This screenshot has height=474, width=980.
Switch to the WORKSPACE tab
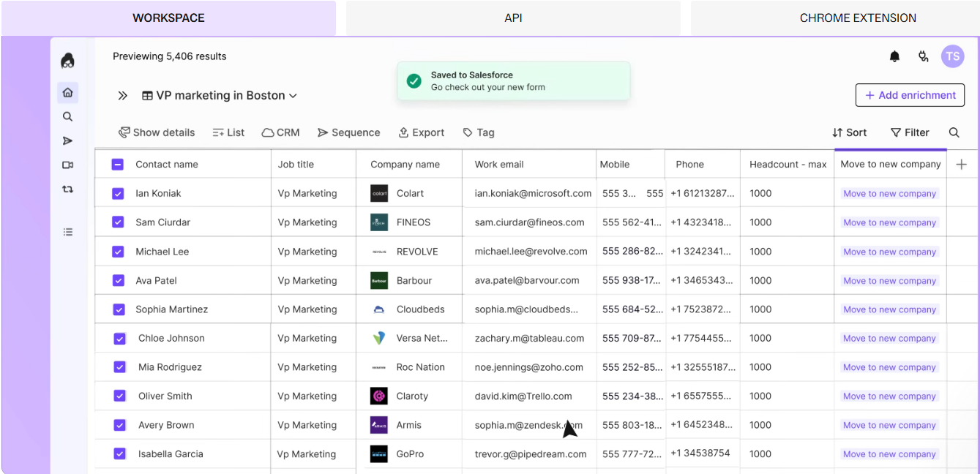coord(168,18)
